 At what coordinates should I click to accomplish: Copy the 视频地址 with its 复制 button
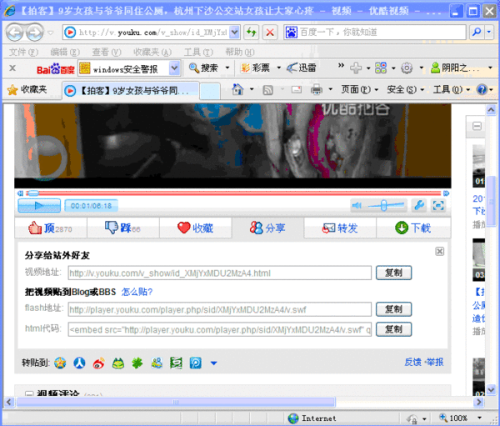pyautogui.click(x=394, y=273)
